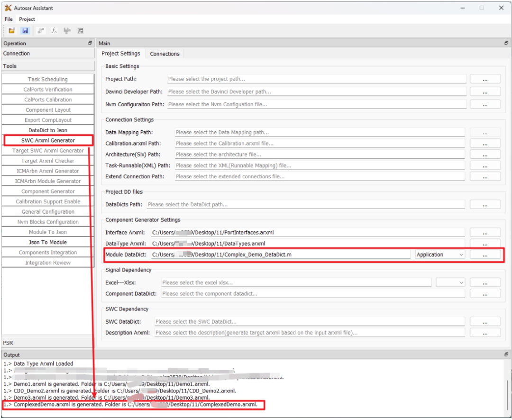Pin the Main panel

click(506, 43)
